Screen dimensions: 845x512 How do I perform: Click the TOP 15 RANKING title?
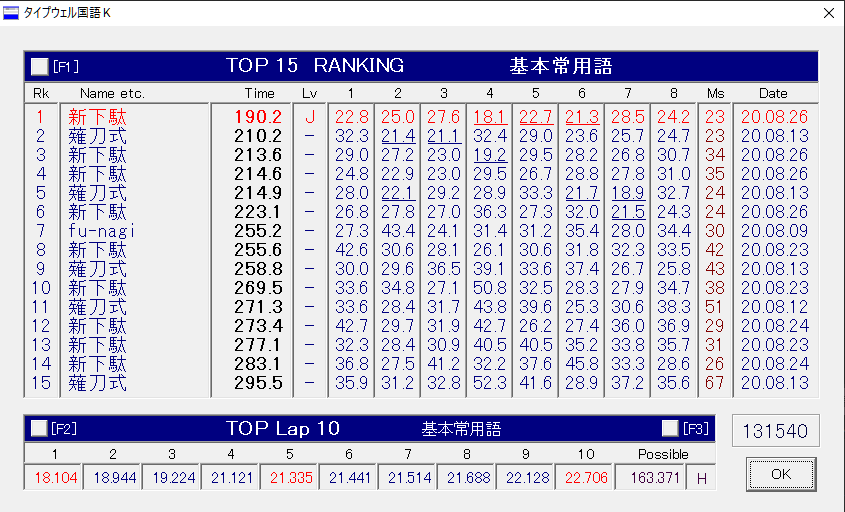315,65
